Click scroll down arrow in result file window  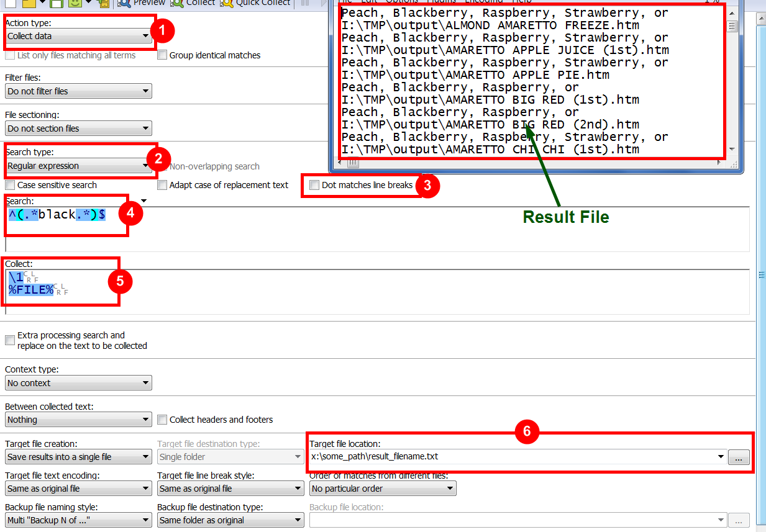(731, 150)
